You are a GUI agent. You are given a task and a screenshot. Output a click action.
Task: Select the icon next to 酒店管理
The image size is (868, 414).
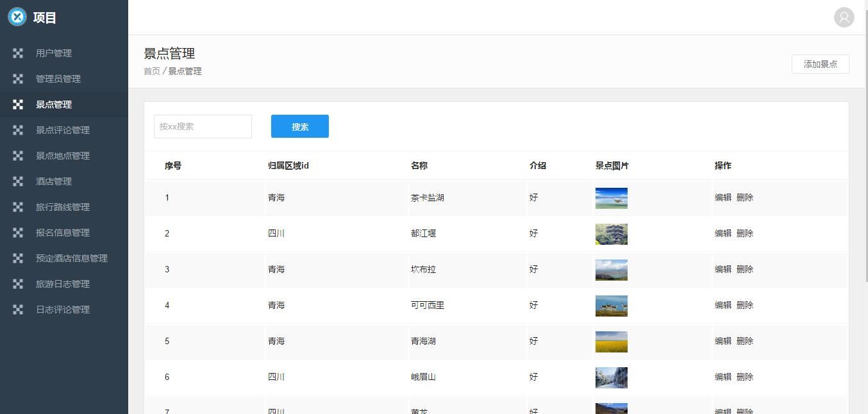click(x=18, y=181)
